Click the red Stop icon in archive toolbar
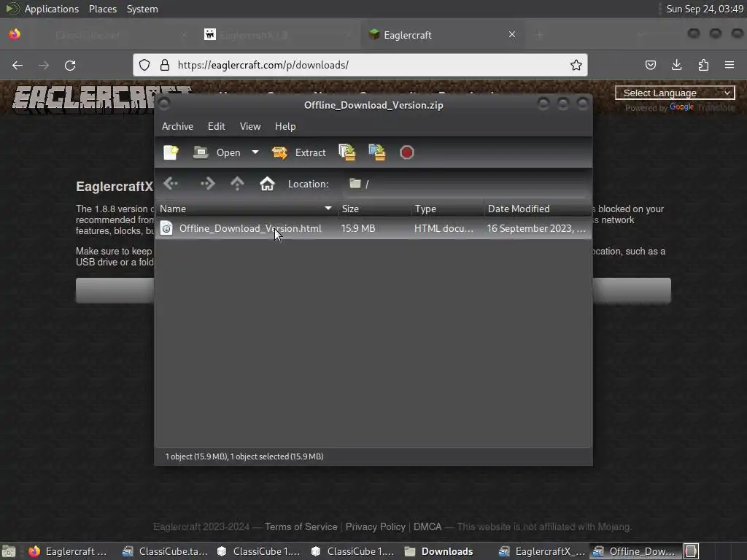The height and width of the screenshot is (560, 747). click(x=407, y=152)
